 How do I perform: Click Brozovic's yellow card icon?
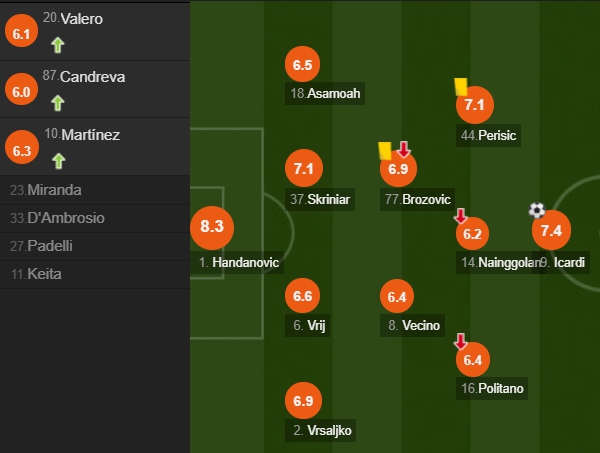pyautogui.click(x=385, y=151)
